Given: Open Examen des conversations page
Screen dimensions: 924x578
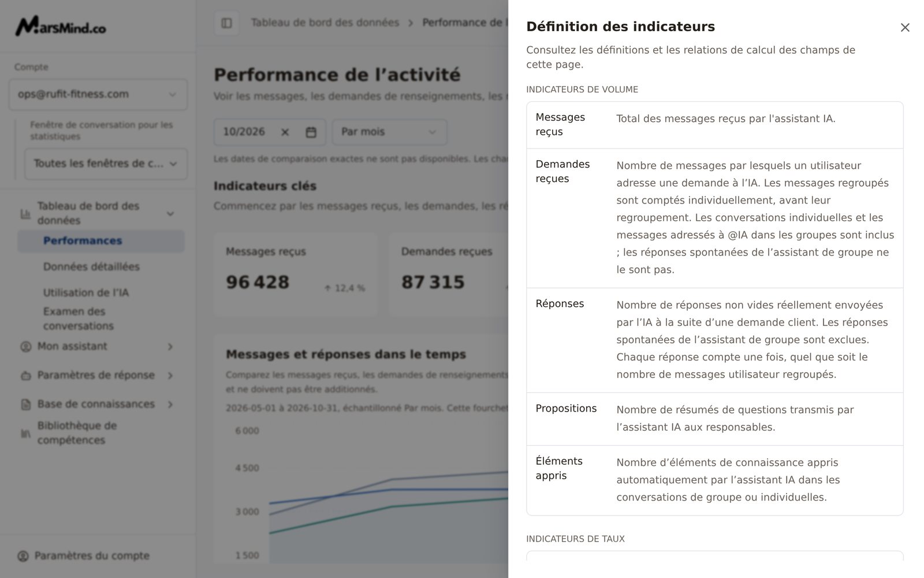Looking at the screenshot, I should (79, 318).
